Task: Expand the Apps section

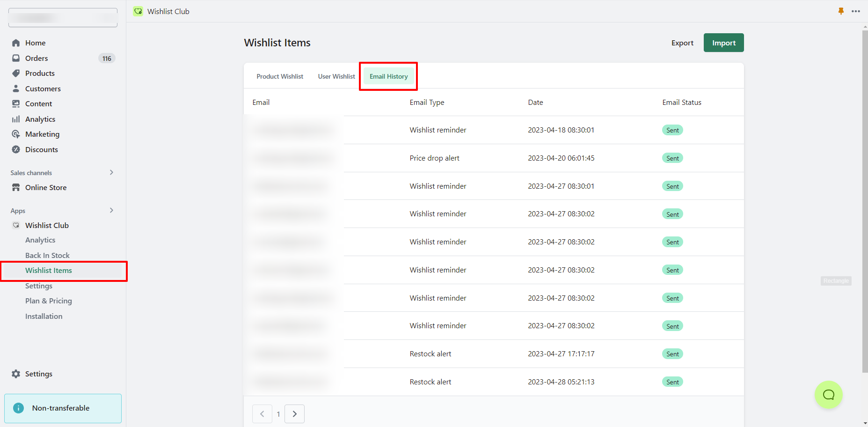Action: pos(111,210)
